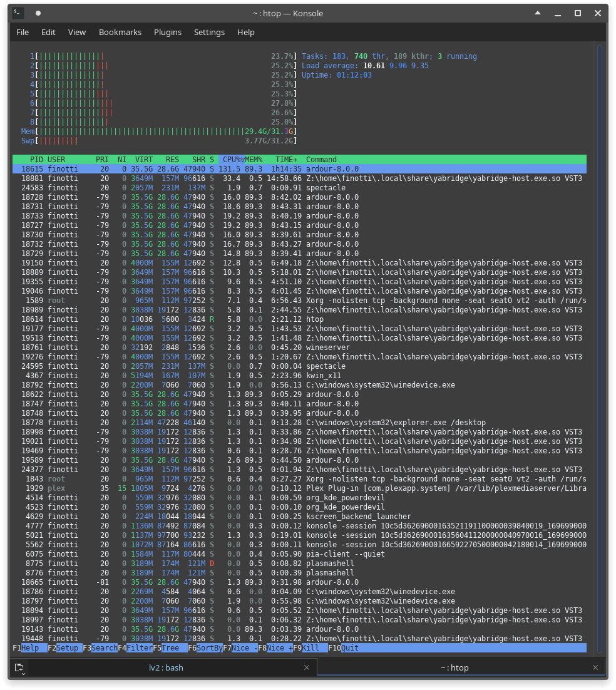Viewport: 616px width, 690px height.
Task: Sort by the MEM% column header
Action: (253, 160)
